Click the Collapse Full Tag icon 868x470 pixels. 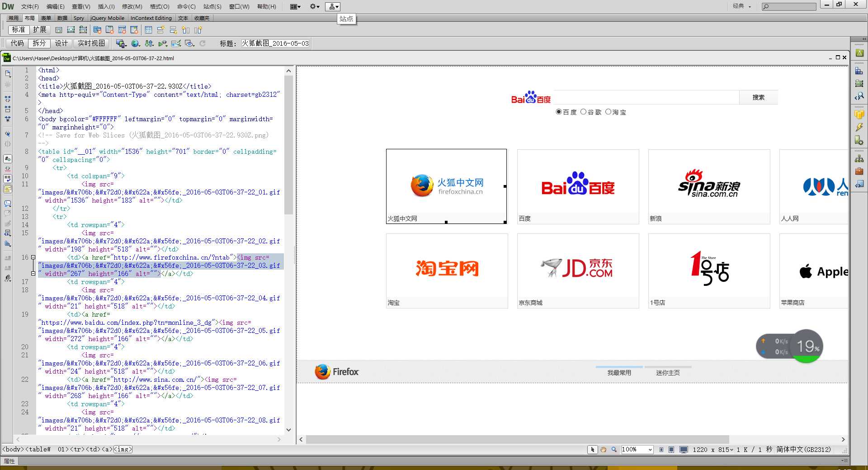tap(8, 99)
